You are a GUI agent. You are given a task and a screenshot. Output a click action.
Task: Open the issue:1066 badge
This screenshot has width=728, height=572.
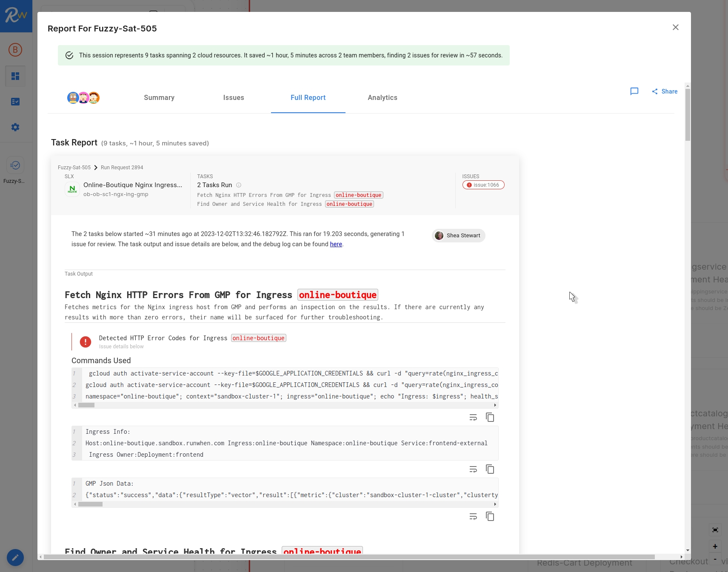[483, 185]
